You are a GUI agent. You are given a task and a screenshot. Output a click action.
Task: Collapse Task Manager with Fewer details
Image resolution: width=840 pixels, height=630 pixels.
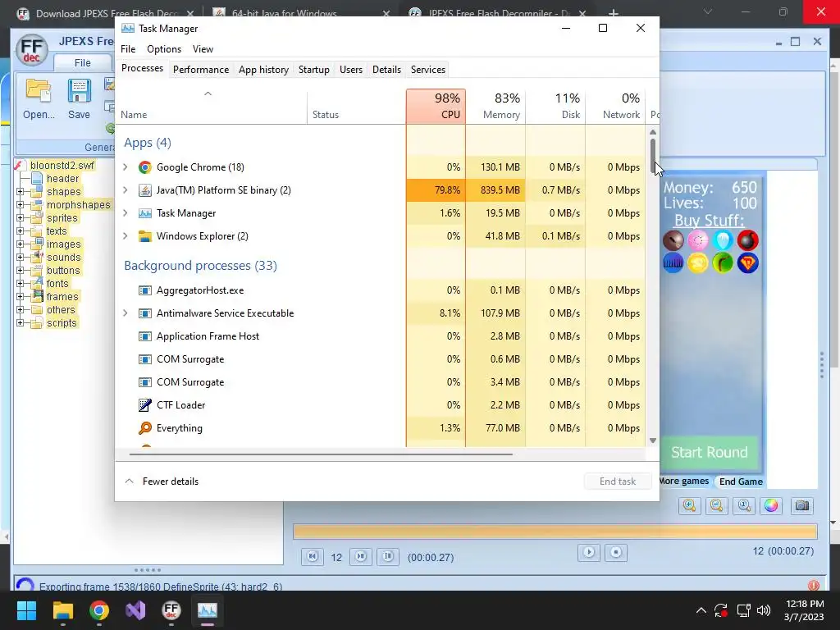(x=162, y=481)
